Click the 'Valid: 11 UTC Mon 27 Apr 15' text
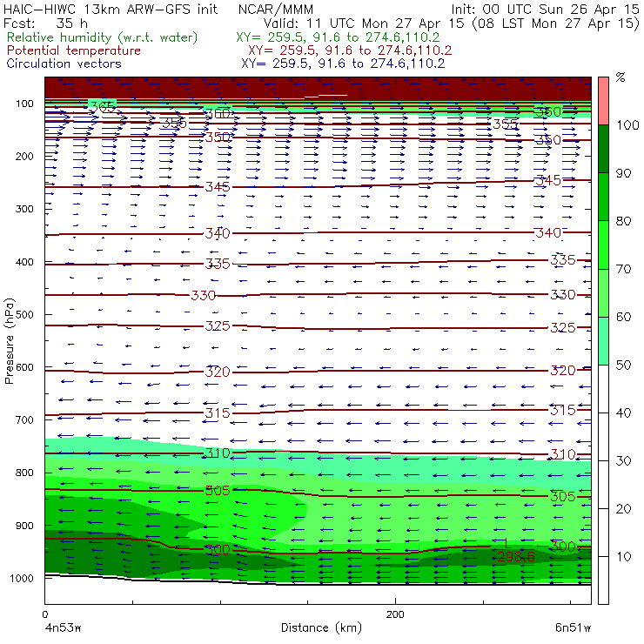 click(364, 23)
